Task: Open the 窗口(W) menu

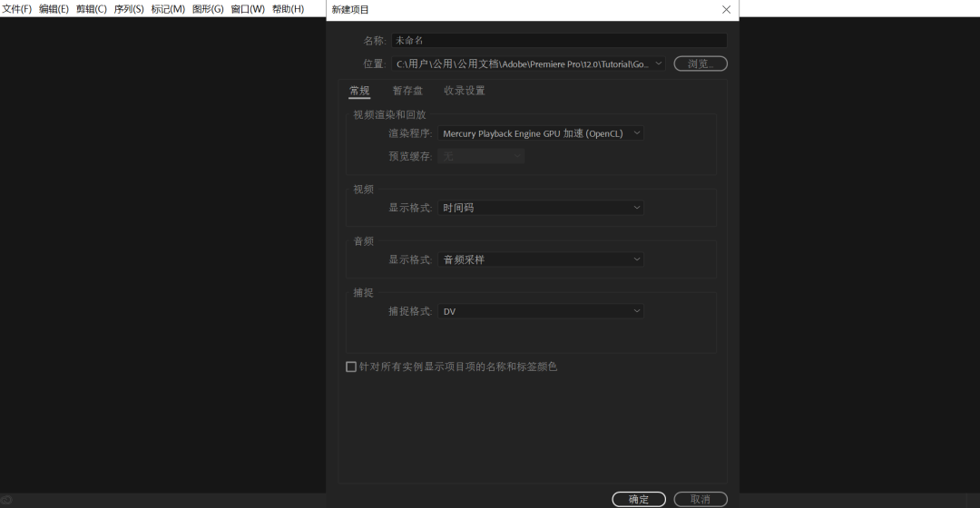Action: (x=248, y=9)
